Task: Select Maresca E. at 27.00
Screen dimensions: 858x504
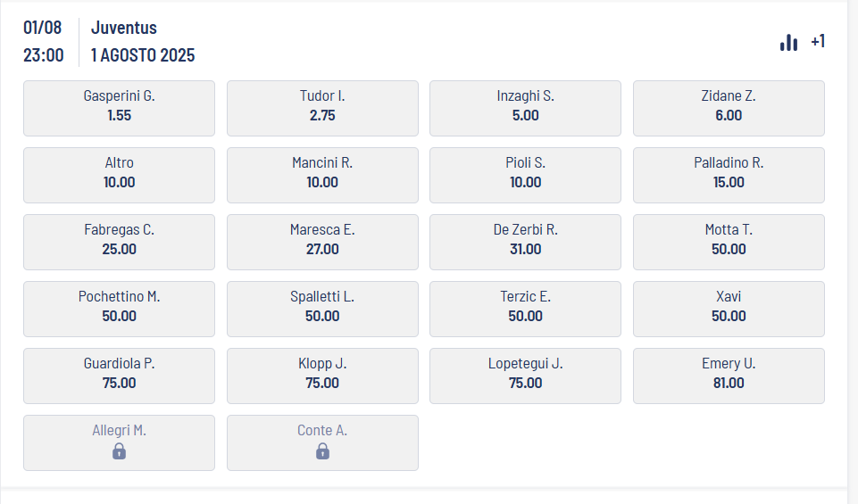Action: pos(322,242)
